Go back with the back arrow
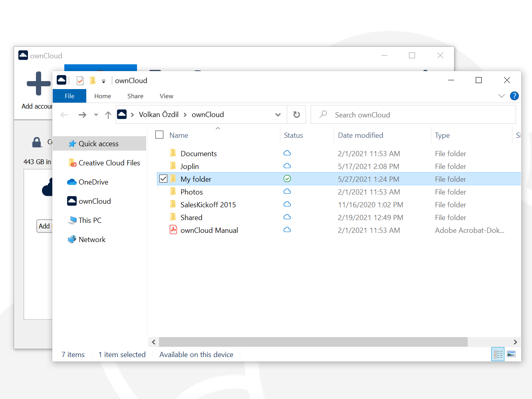Screen dimensions: 532x399 click(64, 115)
